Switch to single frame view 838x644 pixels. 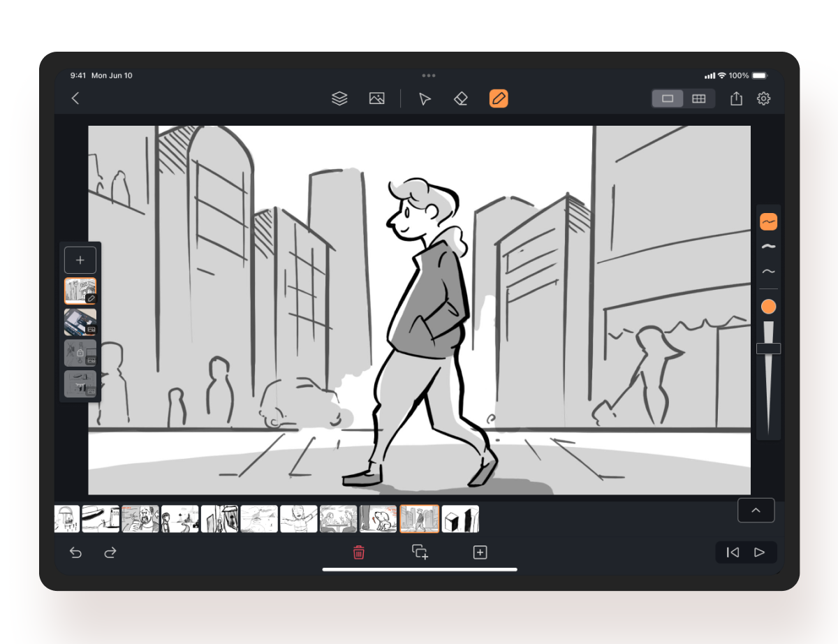click(668, 98)
